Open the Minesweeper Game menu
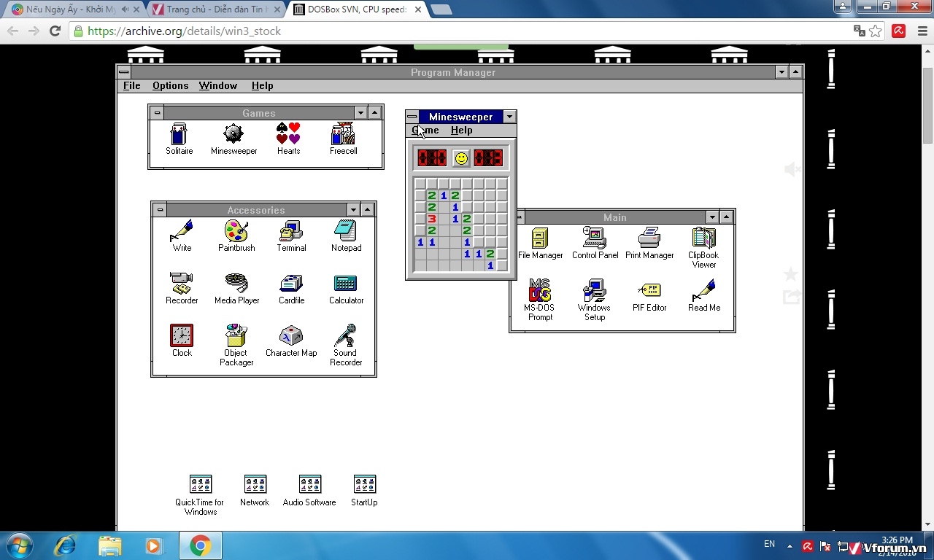934x560 pixels. [425, 130]
